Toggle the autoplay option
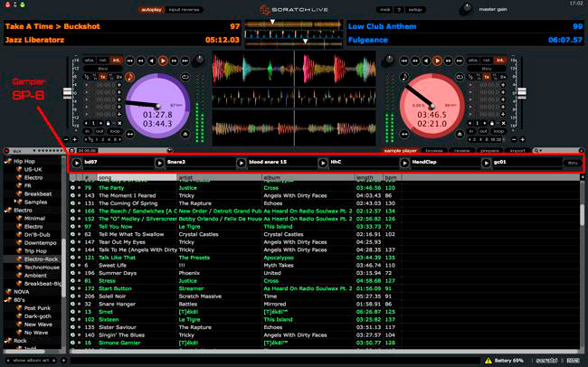The image size is (588, 367). (x=151, y=10)
